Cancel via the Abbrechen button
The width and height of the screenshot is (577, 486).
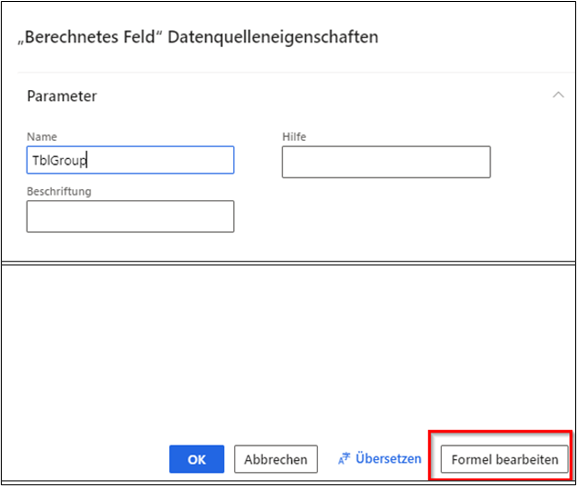(276, 459)
